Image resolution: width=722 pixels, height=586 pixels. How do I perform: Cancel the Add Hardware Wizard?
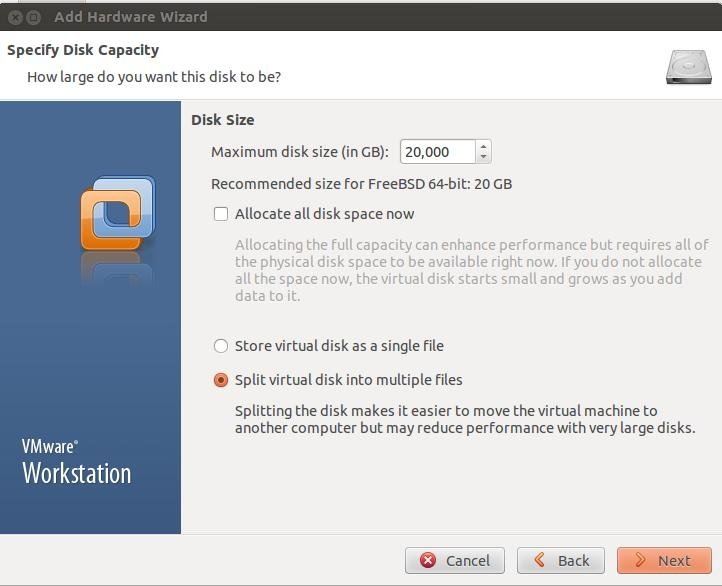point(454,560)
